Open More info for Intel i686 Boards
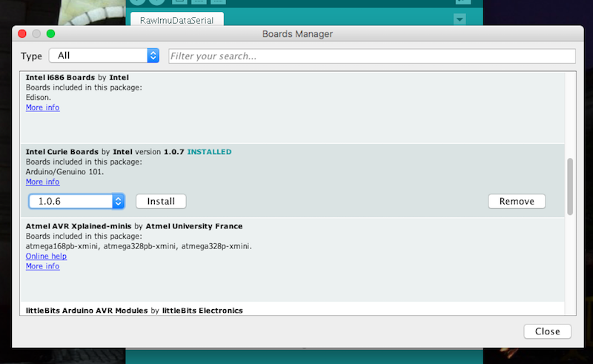The height and width of the screenshot is (364, 593). (x=42, y=107)
